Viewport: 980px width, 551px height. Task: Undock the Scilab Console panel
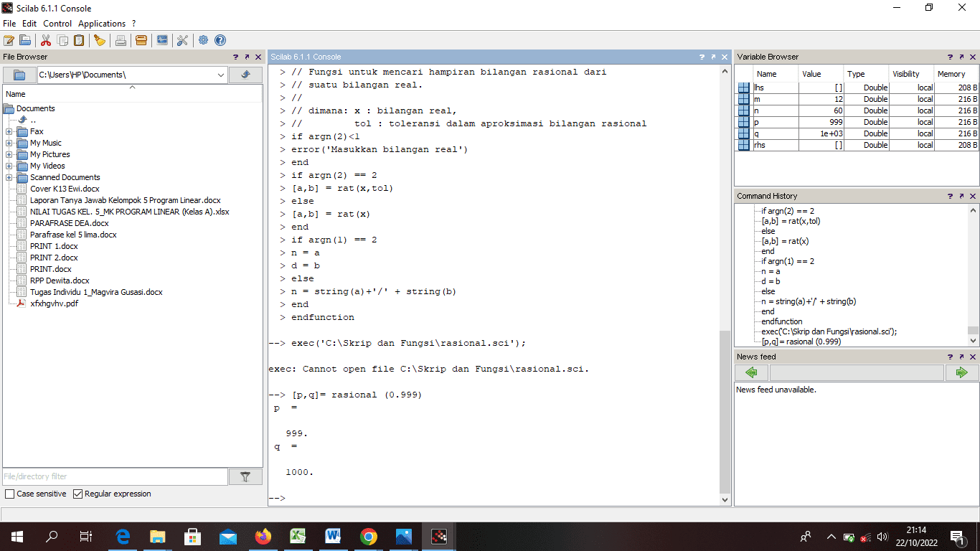(714, 57)
